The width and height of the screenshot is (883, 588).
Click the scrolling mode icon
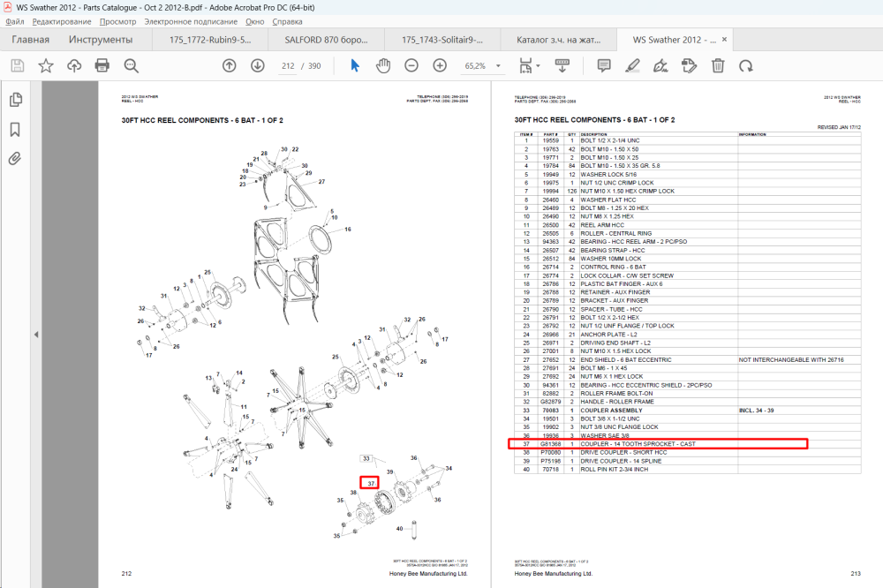tap(562, 66)
